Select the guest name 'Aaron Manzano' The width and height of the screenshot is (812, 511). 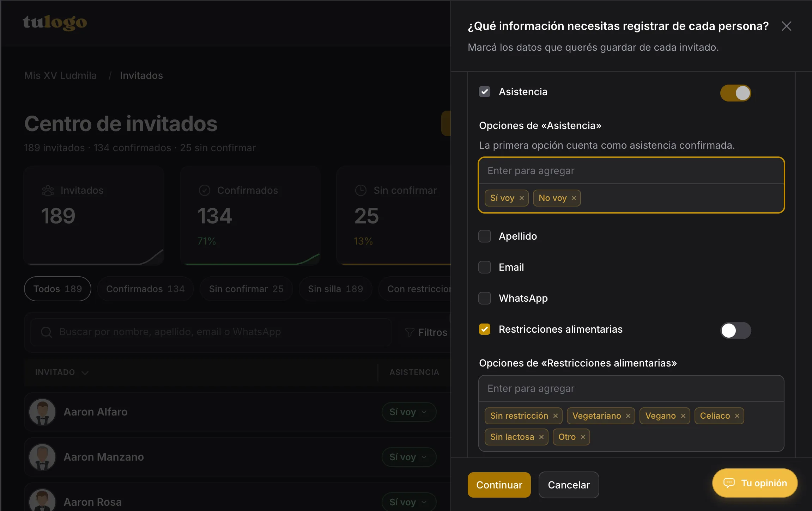click(104, 457)
